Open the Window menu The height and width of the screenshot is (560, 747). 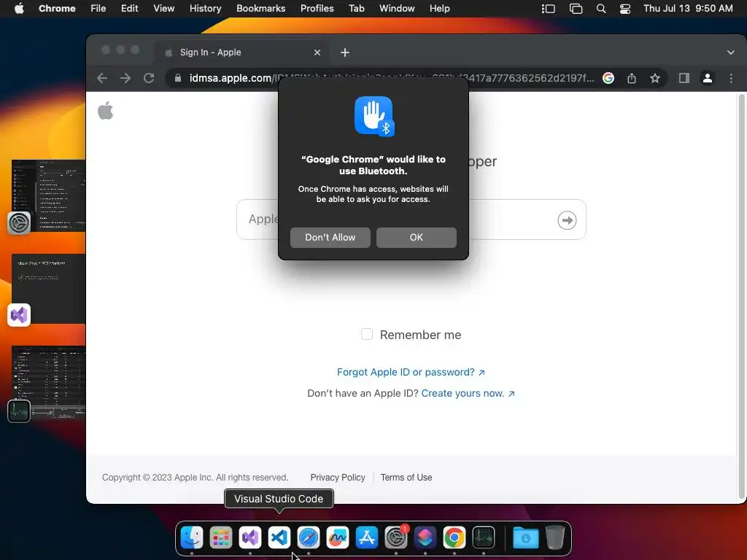tap(397, 9)
